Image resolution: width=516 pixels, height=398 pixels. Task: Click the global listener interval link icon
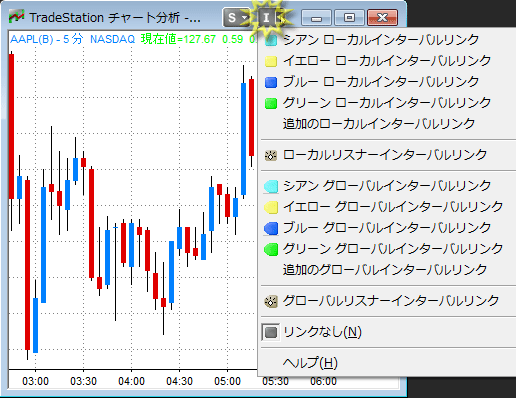pyautogui.click(x=271, y=301)
